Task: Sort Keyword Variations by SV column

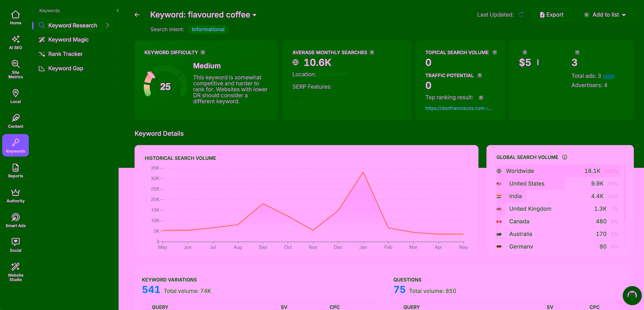Action: click(x=284, y=307)
